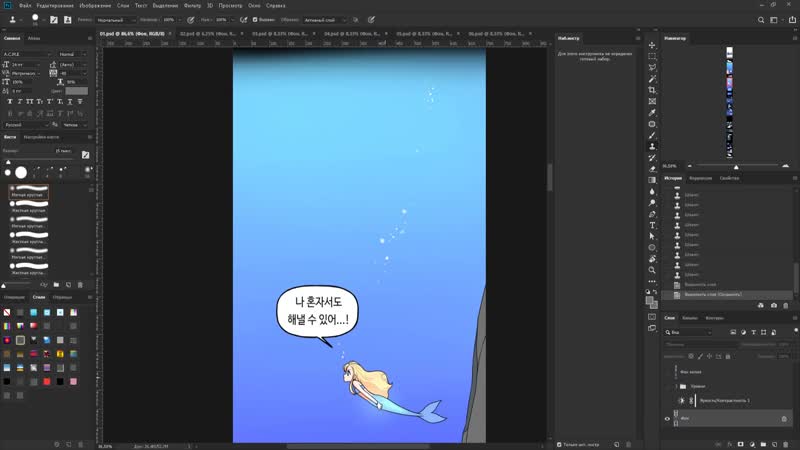The width and height of the screenshot is (800, 450).
Task: Open the layer filter kind dropdown
Action: [688, 332]
